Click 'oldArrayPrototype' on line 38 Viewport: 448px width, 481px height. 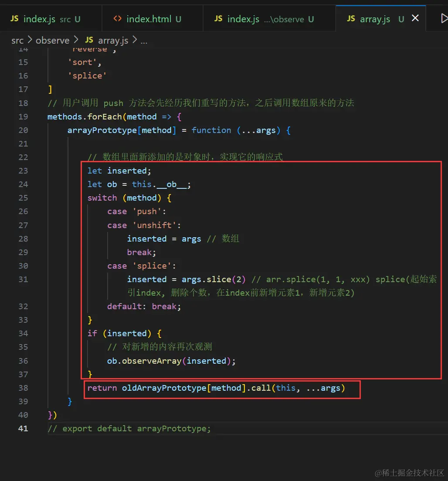pyautogui.click(x=164, y=388)
